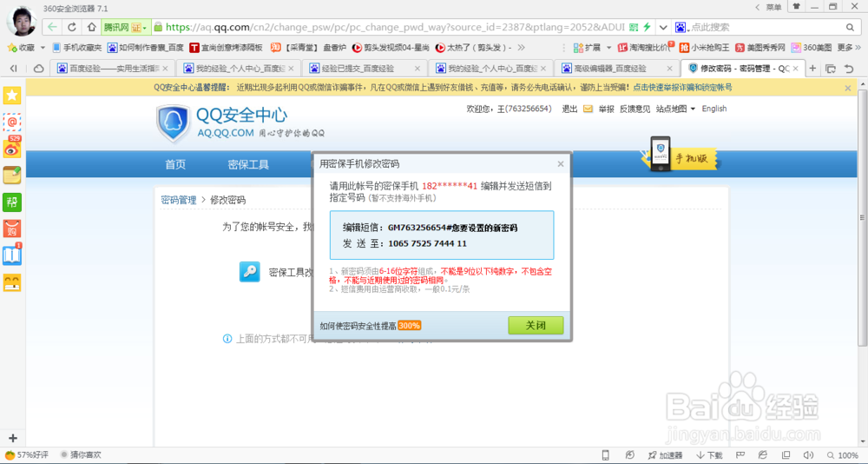Click the 退出 logout link
This screenshot has width=868, height=464.
point(569,109)
